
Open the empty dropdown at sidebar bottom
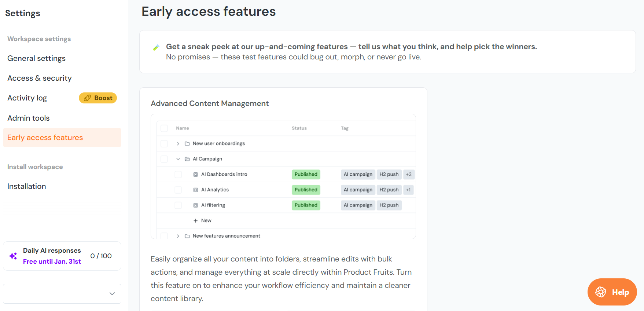point(62,294)
